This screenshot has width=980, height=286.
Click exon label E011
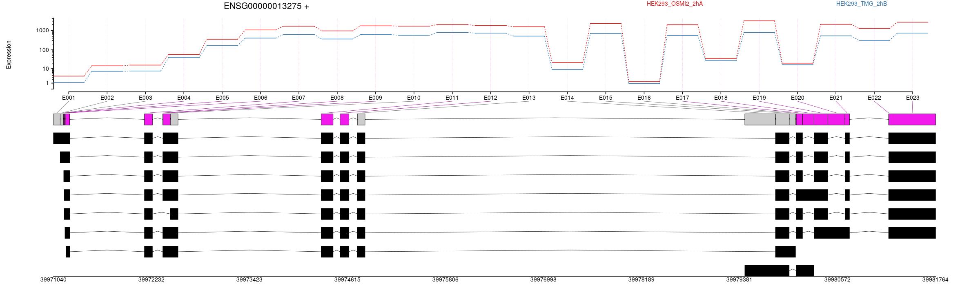(452, 98)
